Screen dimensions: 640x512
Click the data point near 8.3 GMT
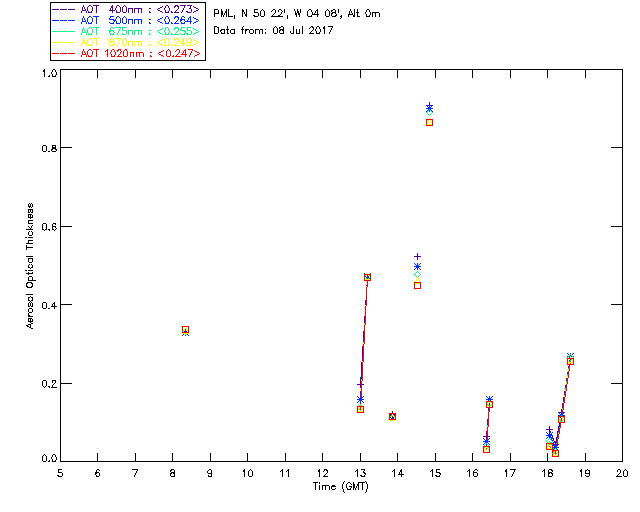[185, 330]
